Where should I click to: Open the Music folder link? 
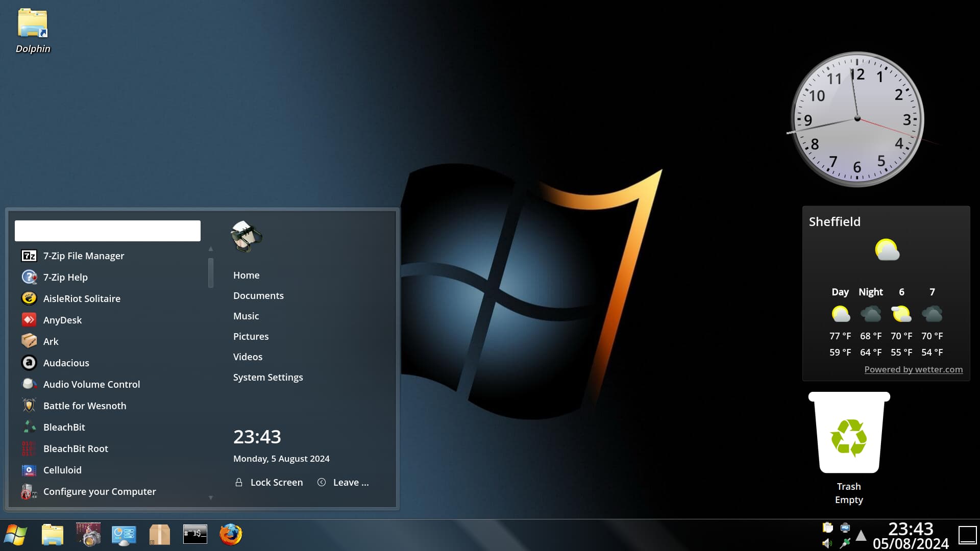(x=246, y=316)
